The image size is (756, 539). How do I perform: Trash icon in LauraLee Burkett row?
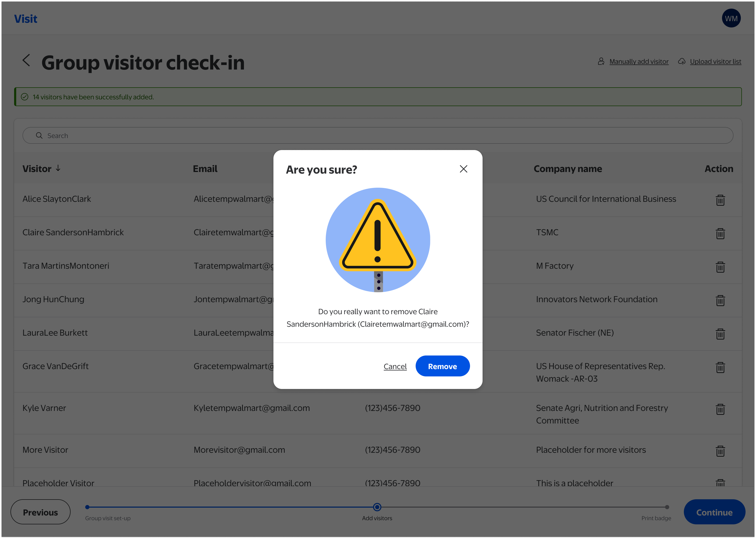tap(720, 334)
